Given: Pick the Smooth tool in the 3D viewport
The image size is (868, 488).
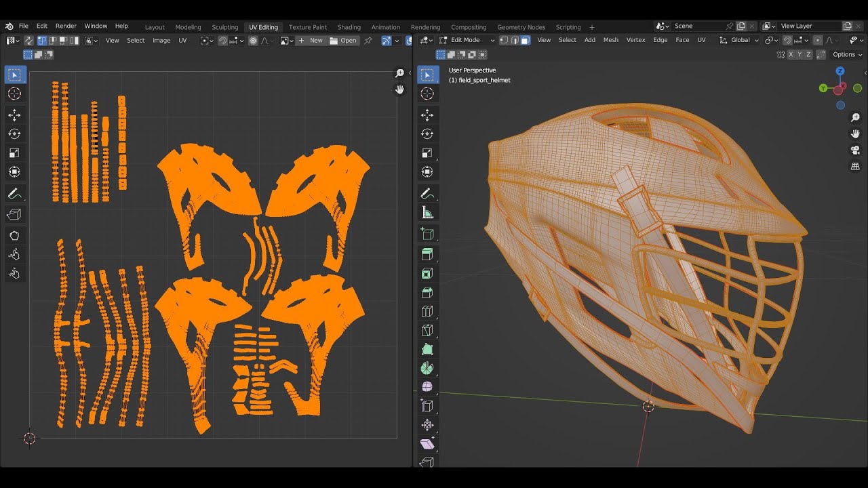Looking at the screenshot, I should coord(427,387).
